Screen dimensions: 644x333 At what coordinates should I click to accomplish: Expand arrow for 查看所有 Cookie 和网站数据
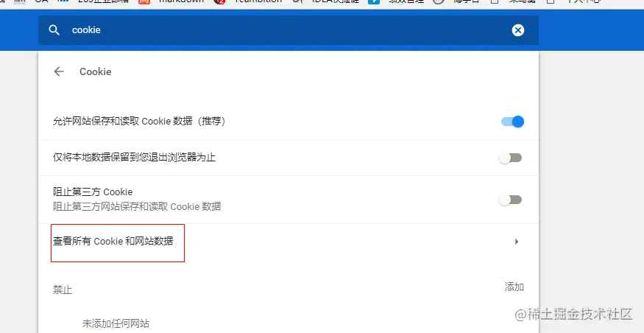517,242
